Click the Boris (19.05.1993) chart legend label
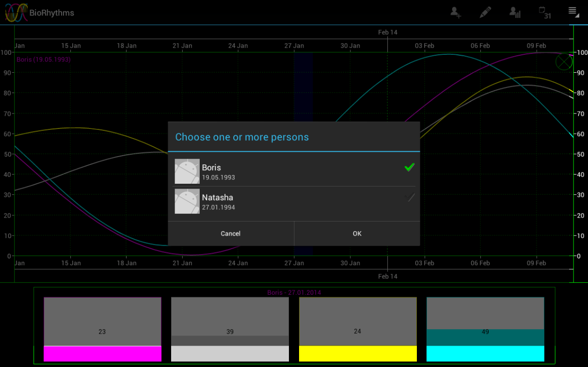The image size is (588, 367). pos(44,60)
